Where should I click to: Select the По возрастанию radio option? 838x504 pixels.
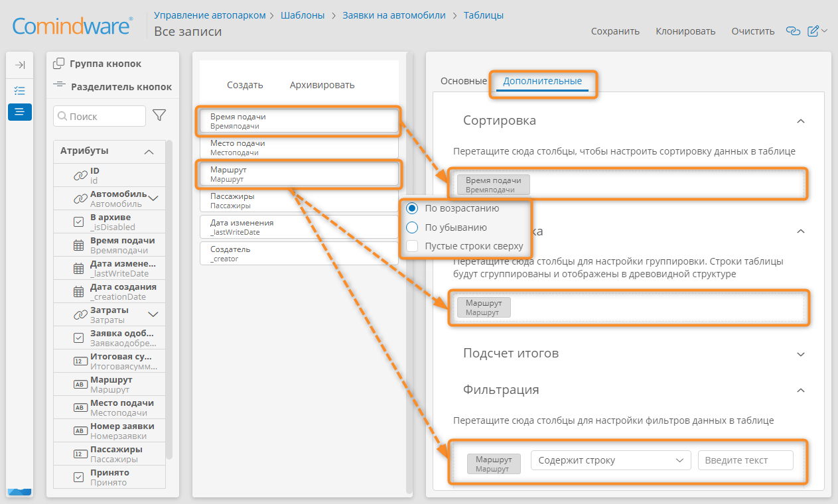point(412,208)
